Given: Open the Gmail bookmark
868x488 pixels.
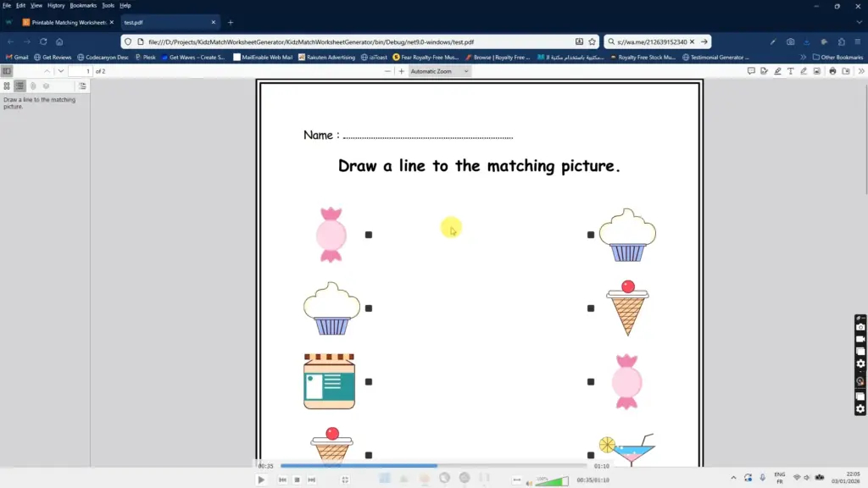Looking at the screenshot, I should [19, 57].
